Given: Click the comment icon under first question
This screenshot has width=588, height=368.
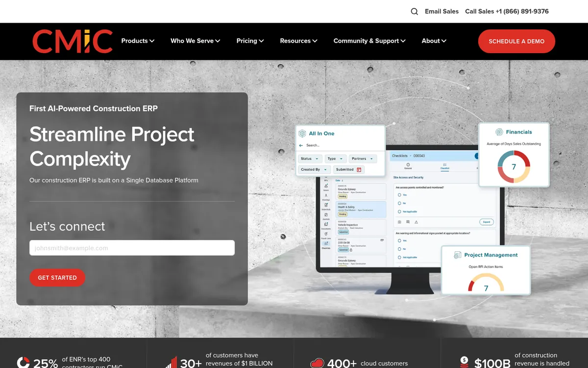Looking at the screenshot, I should click(x=408, y=222).
